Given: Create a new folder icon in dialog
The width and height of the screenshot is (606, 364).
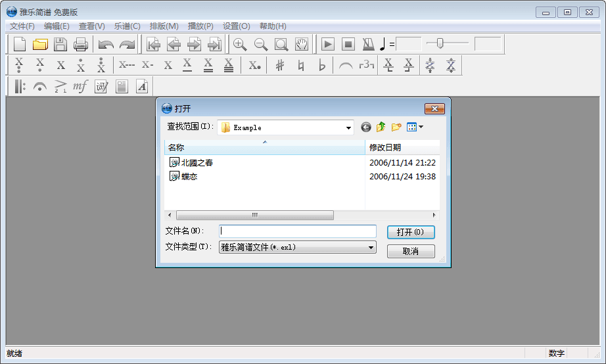Looking at the screenshot, I should click(x=396, y=127).
